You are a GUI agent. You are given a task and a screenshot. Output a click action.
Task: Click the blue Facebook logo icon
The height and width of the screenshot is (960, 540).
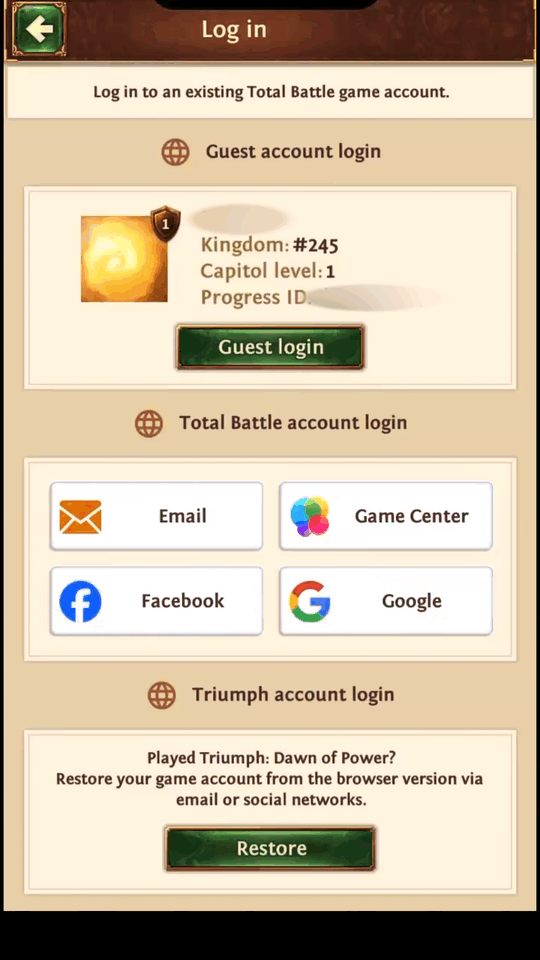pos(80,601)
